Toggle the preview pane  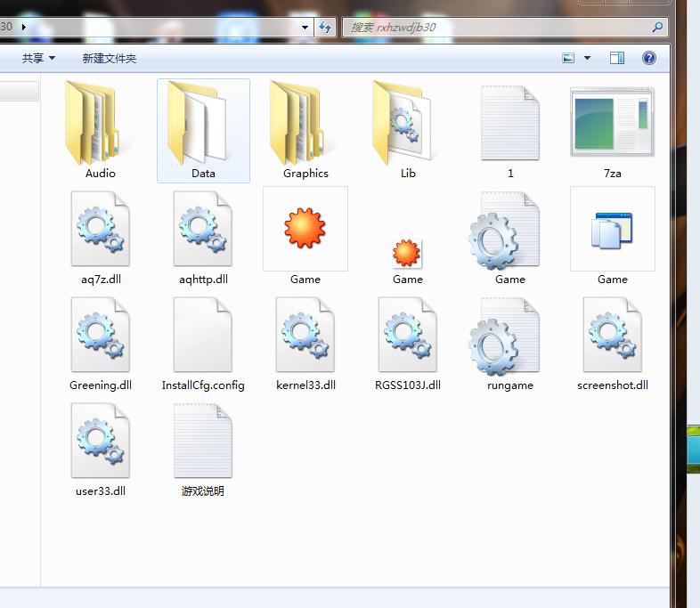click(617, 58)
